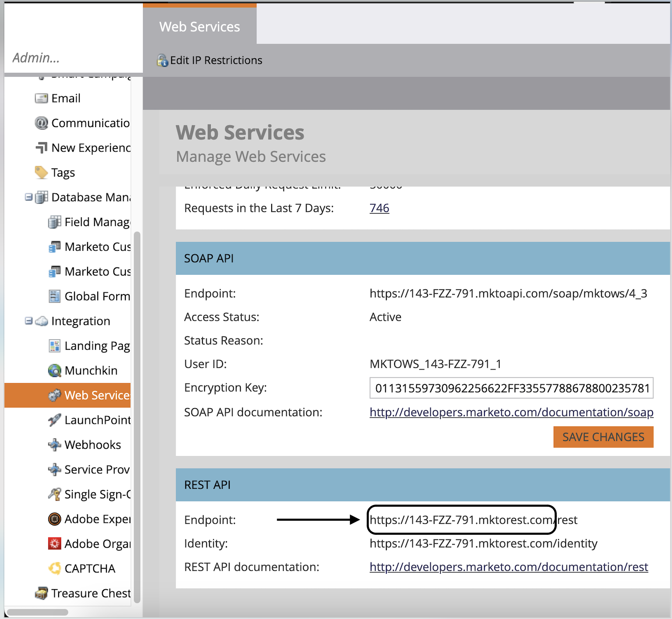Click the 746 requests link

click(x=379, y=208)
